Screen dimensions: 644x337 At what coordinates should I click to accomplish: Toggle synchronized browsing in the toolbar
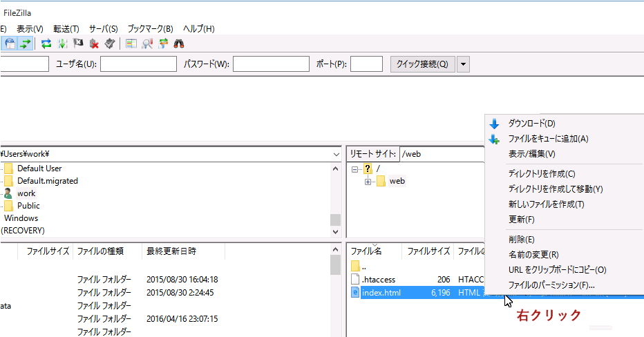coord(163,44)
